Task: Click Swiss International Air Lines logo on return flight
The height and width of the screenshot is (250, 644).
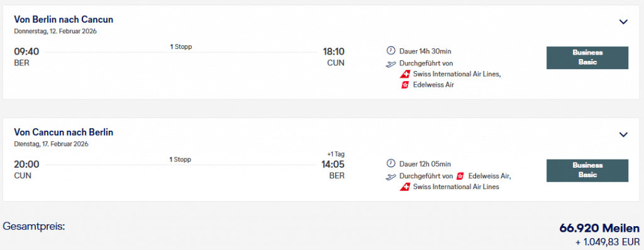Action: click(x=406, y=187)
